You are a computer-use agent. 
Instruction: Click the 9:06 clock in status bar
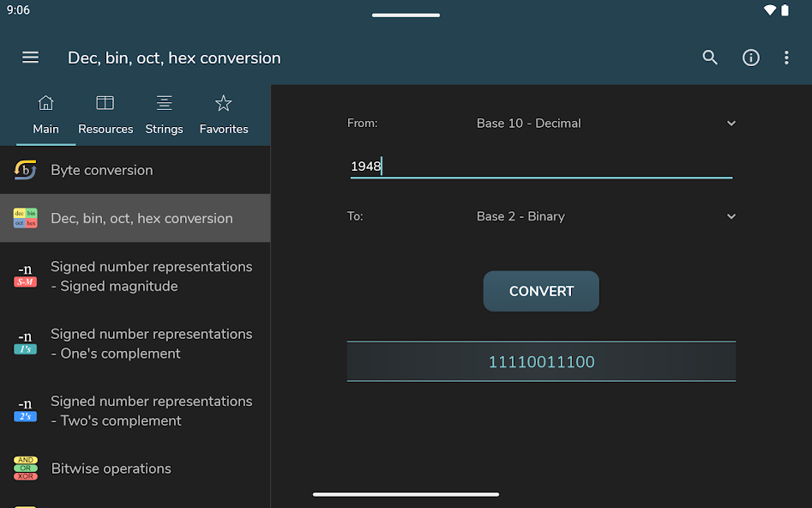tap(18, 9)
